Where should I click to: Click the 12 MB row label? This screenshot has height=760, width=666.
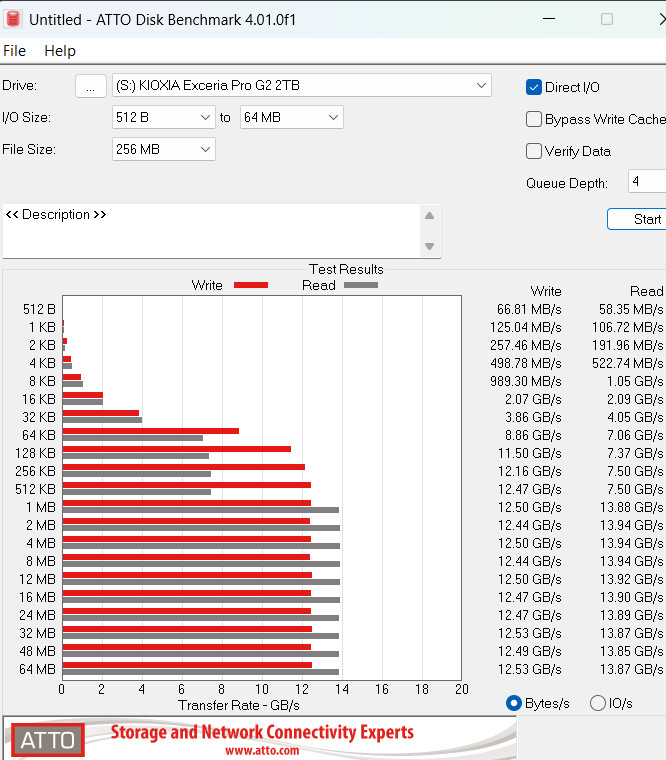[37, 579]
